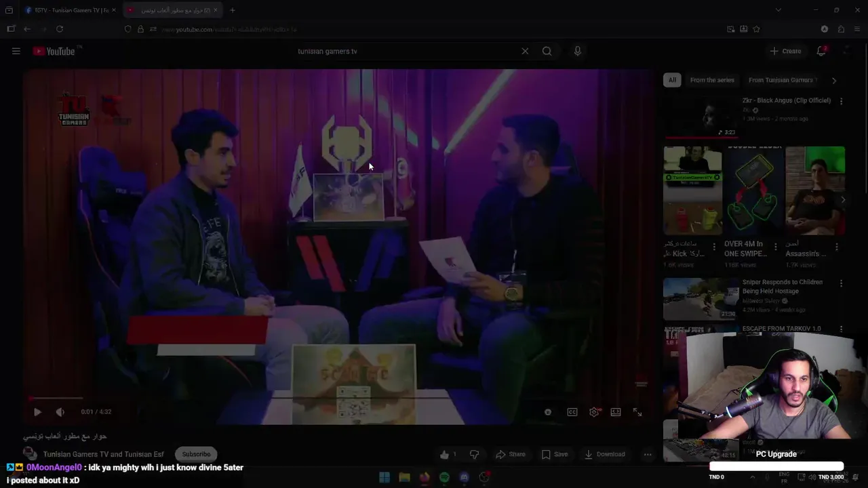Open options for OVER 4M In ONE SWIPE

pos(775,247)
